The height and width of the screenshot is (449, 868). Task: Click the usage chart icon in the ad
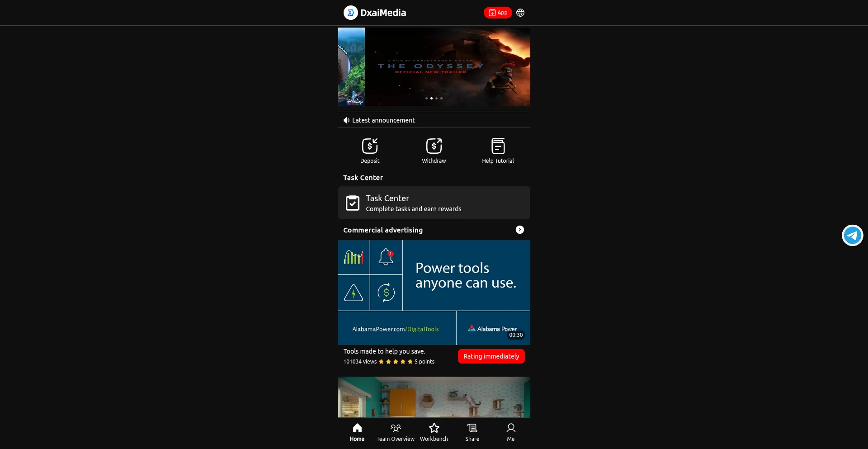click(x=354, y=257)
